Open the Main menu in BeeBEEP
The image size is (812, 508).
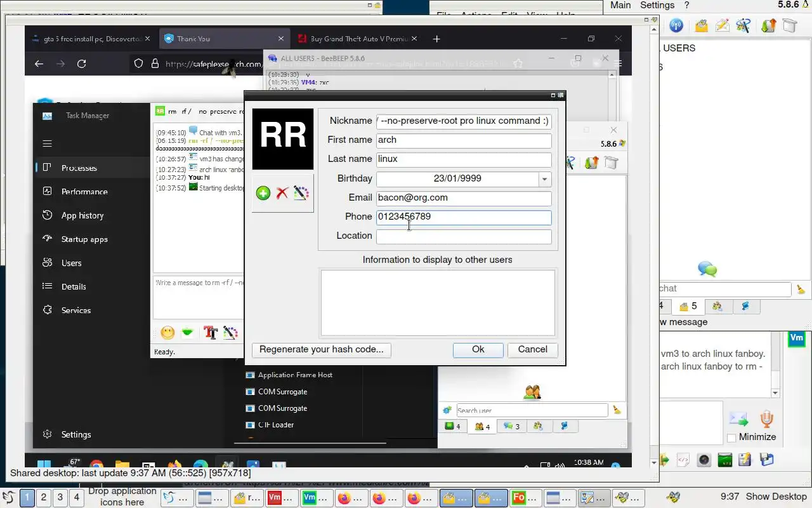(x=620, y=5)
